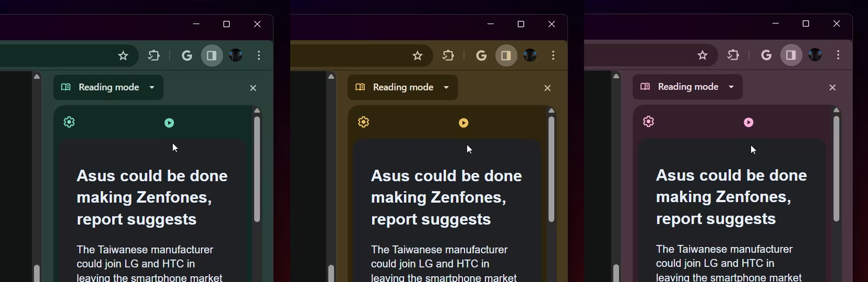Play read aloud in the yellow window
This screenshot has height=282, width=868.
[x=464, y=123]
